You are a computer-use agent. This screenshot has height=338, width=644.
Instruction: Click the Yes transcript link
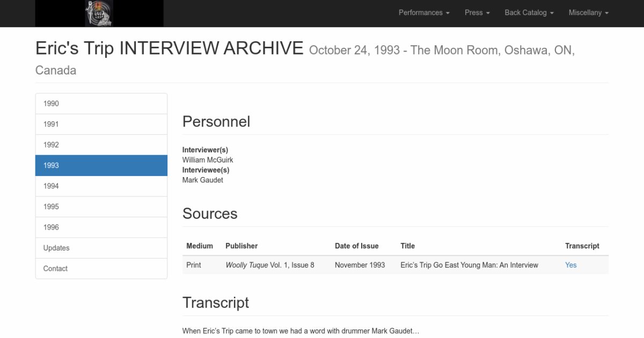pos(570,265)
